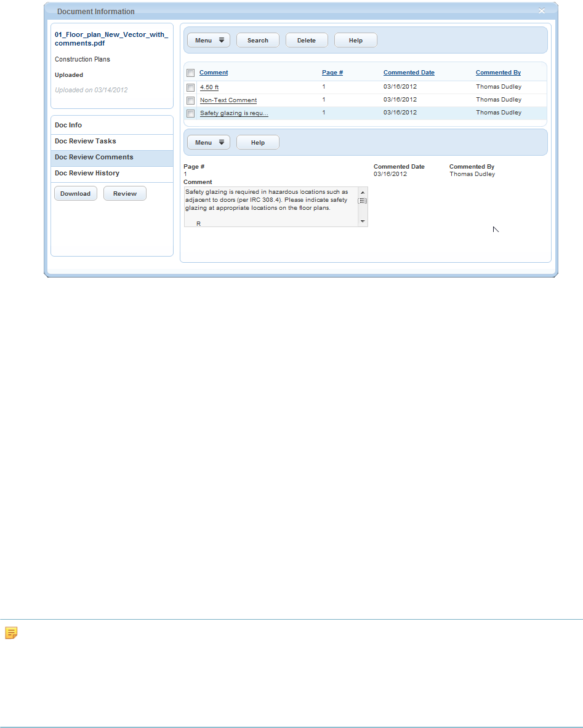Check the box for Safety glazing row
The image size is (583, 728).
[x=190, y=113]
